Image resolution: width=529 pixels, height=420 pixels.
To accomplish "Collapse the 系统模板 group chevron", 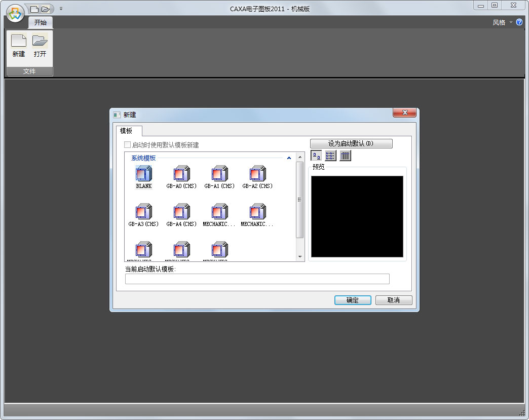I will tap(289, 158).
